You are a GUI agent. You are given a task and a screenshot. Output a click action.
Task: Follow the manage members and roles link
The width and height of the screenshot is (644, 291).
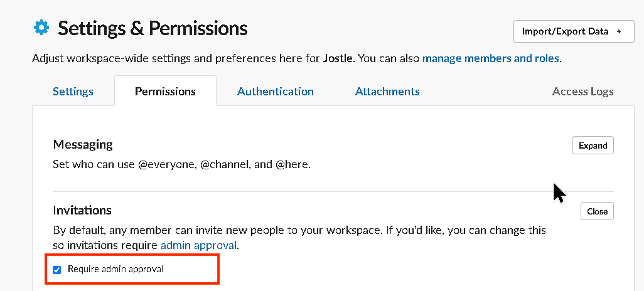point(490,58)
